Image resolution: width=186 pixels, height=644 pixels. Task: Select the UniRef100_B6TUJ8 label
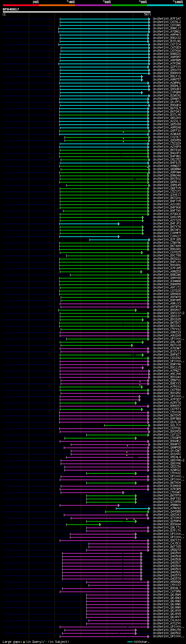(167, 345)
